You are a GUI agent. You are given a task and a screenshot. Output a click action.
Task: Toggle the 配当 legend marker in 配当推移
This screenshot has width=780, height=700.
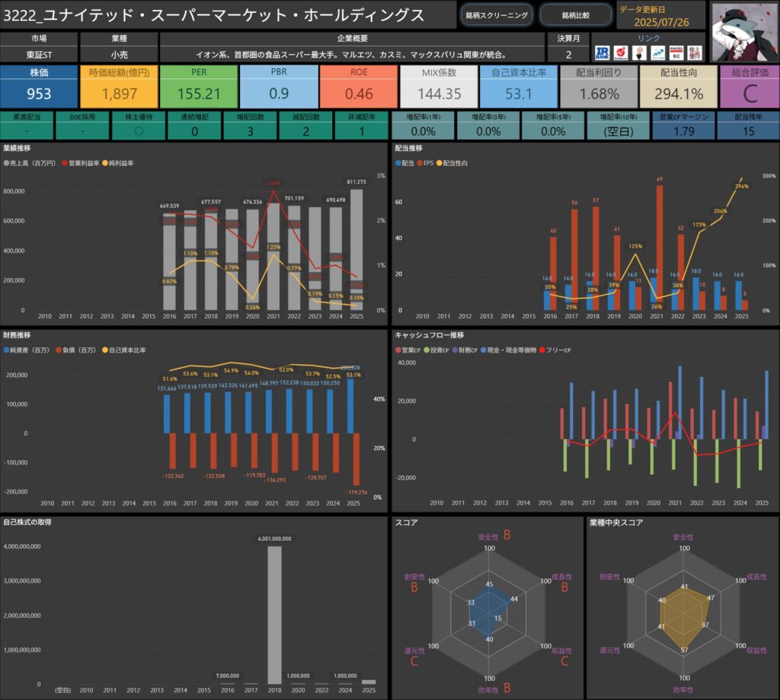(398, 163)
